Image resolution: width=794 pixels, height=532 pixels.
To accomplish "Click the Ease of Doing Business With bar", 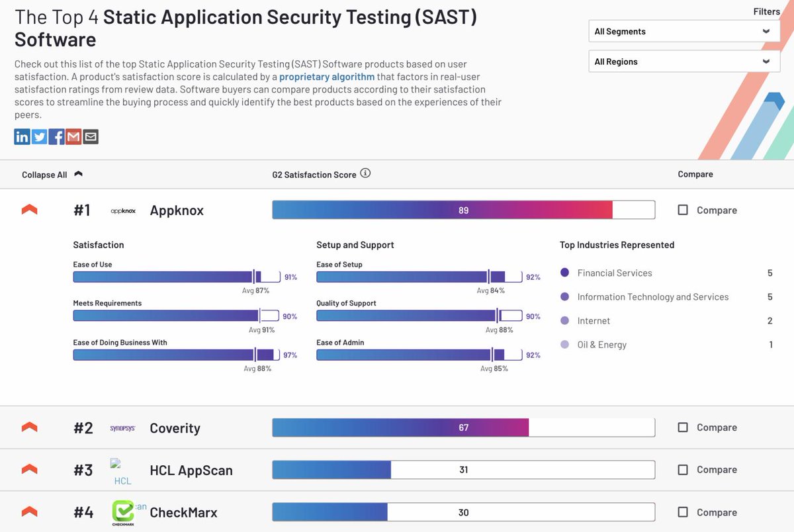I will (x=176, y=355).
